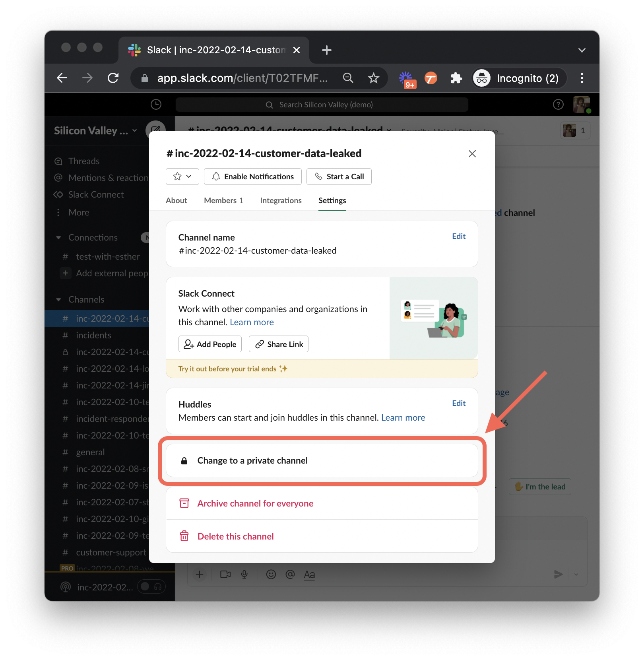Edit the channel name
The height and width of the screenshot is (660, 644).
[x=459, y=236]
